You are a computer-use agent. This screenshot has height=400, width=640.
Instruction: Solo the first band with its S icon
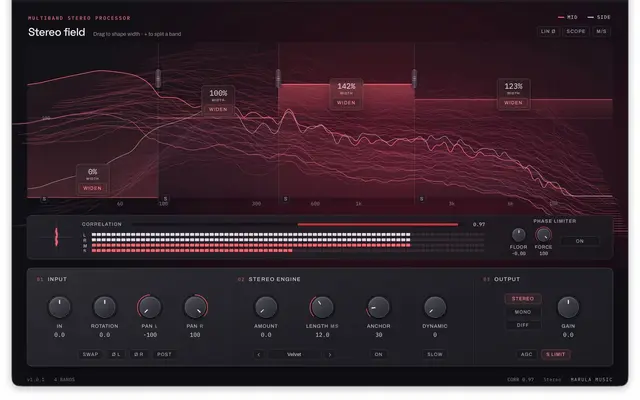tap(44, 199)
